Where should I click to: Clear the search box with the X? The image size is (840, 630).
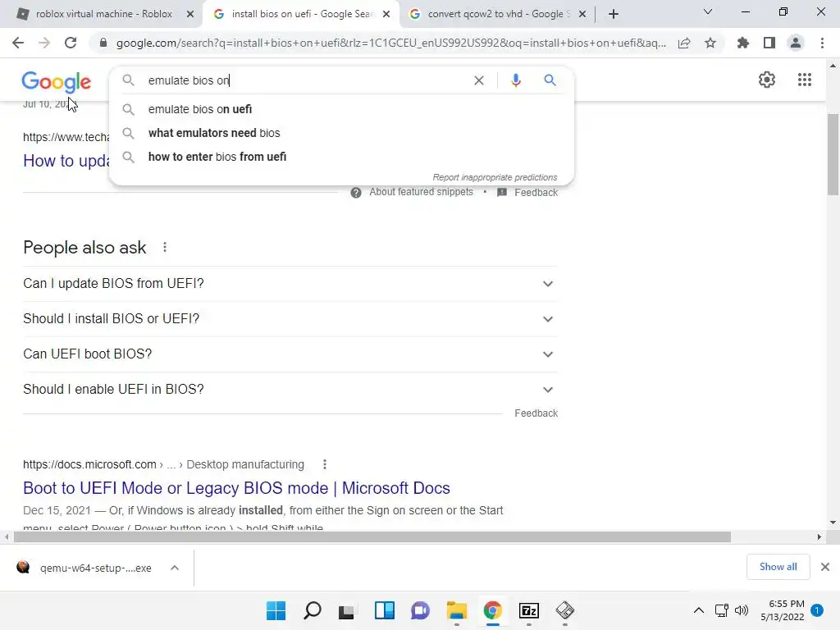pyautogui.click(x=479, y=80)
